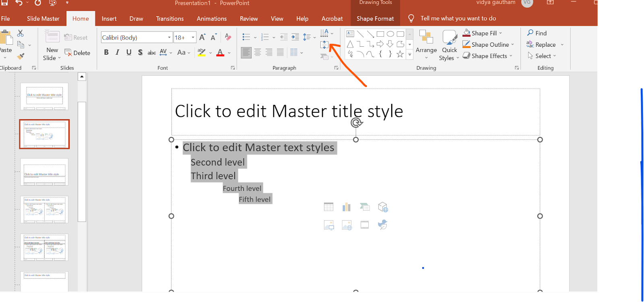Open the Calibri (Body) font dropdown
The height and width of the screenshot is (302, 644).
169,37
